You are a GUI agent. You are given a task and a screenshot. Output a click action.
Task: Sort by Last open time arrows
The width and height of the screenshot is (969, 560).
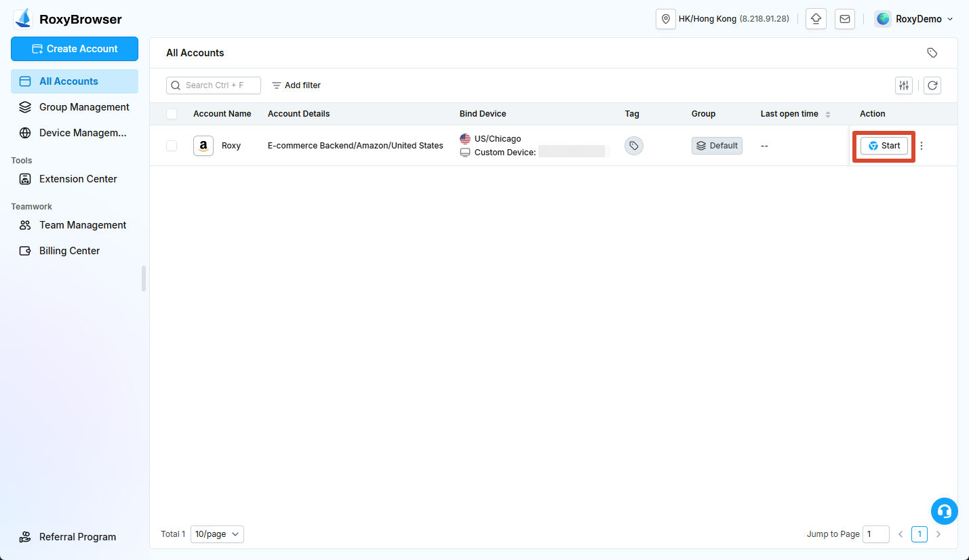click(828, 114)
